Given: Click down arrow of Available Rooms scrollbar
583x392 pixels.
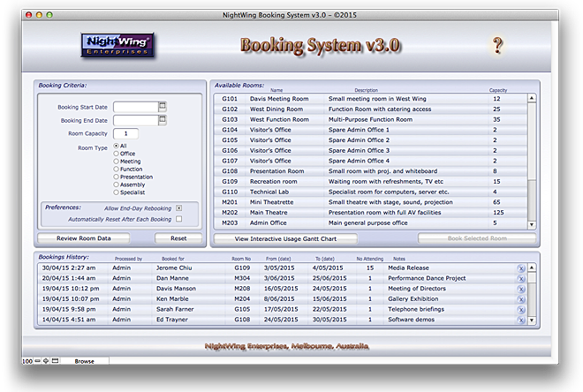Looking at the screenshot, I should pyautogui.click(x=532, y=224).
